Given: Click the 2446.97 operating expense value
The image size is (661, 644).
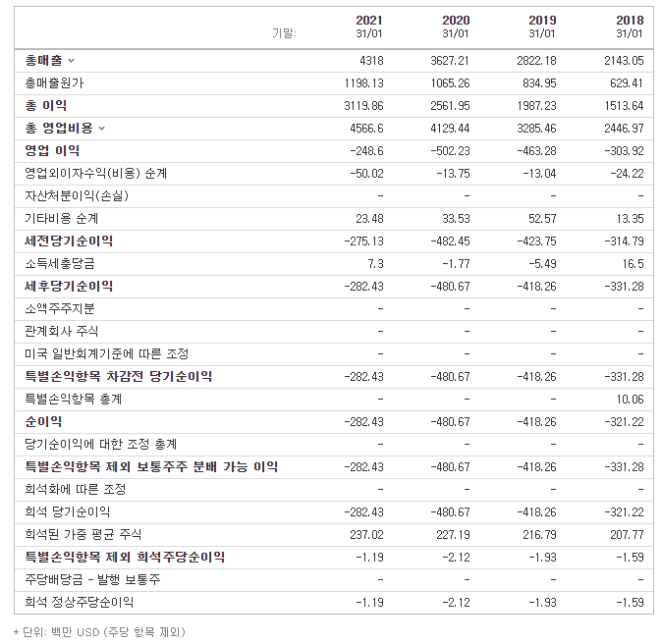Looking at the screenshot, I should pos(624,129).
